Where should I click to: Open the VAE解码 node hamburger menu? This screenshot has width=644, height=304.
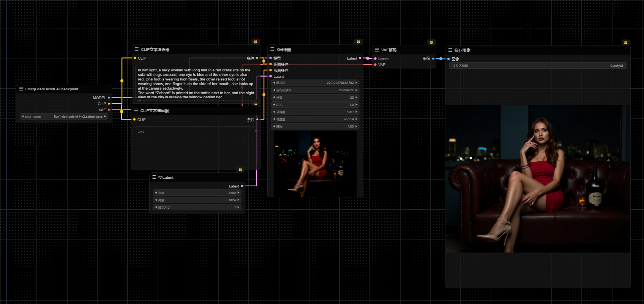(x=377, y=50)
